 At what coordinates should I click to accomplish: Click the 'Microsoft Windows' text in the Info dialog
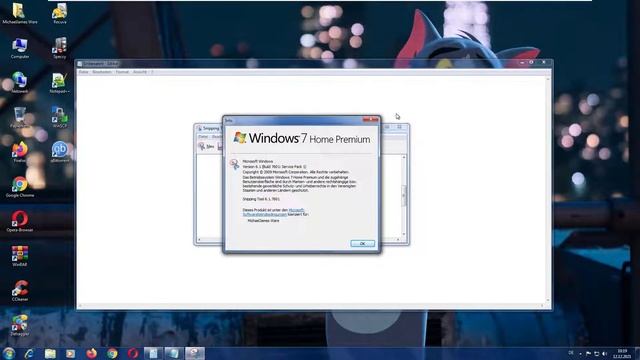[x=258, y=161]
